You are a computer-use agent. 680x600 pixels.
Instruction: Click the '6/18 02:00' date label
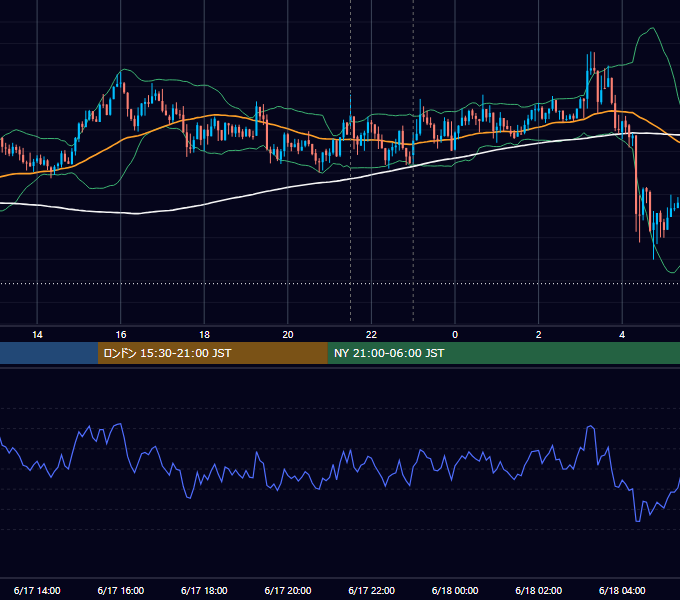point(539,590)
